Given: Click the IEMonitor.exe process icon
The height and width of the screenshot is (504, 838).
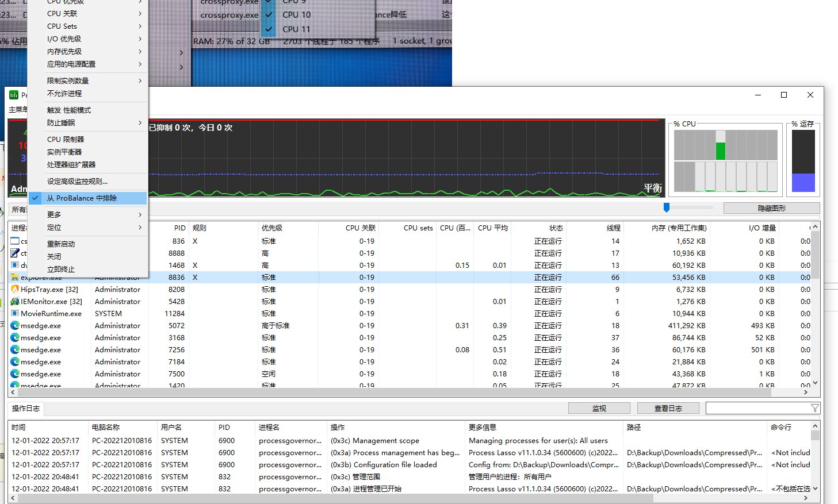Looking at the screenshot, I should (15, 301).
